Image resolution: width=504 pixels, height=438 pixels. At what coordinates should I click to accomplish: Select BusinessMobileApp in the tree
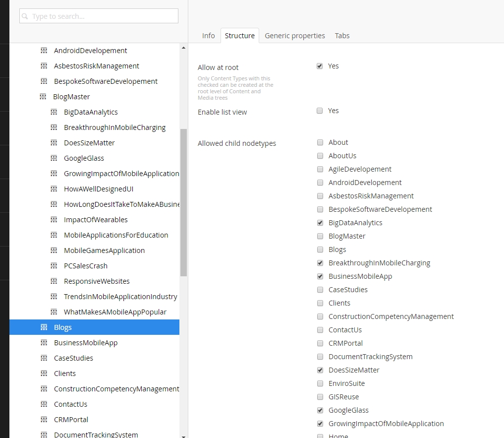85,343
